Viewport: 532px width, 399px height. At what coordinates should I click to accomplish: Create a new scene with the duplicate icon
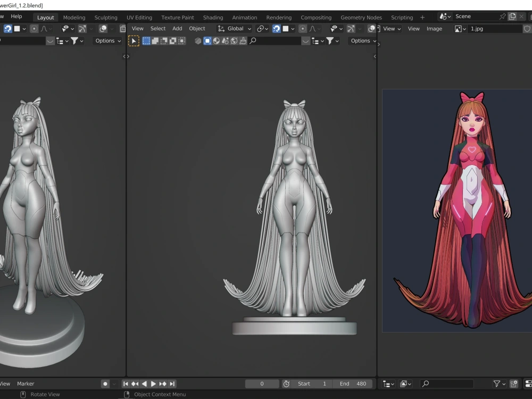tap(512, 16)
